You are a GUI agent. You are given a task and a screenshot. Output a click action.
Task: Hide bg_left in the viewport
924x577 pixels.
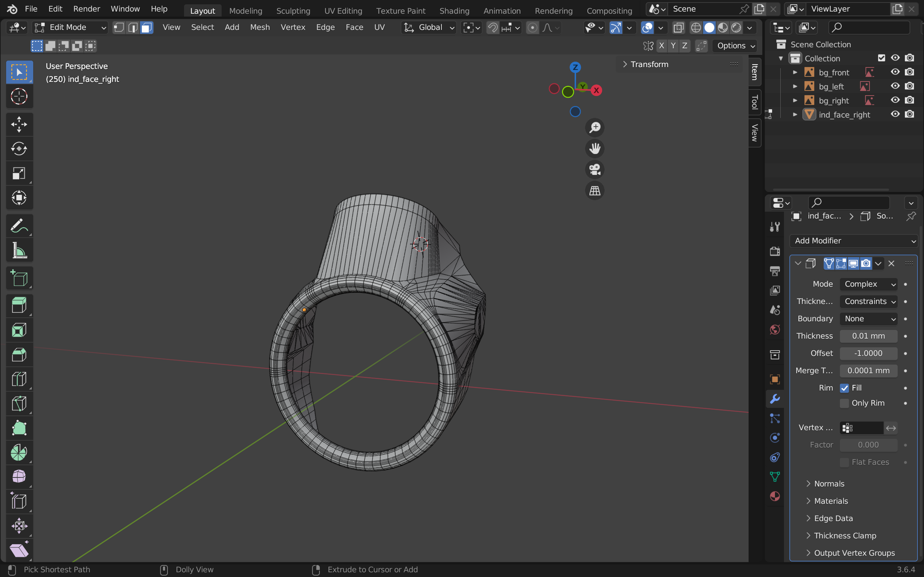895,86
